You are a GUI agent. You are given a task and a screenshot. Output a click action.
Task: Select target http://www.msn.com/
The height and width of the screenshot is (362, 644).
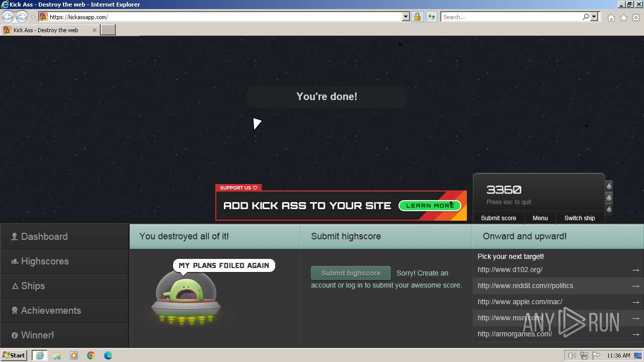510,318
